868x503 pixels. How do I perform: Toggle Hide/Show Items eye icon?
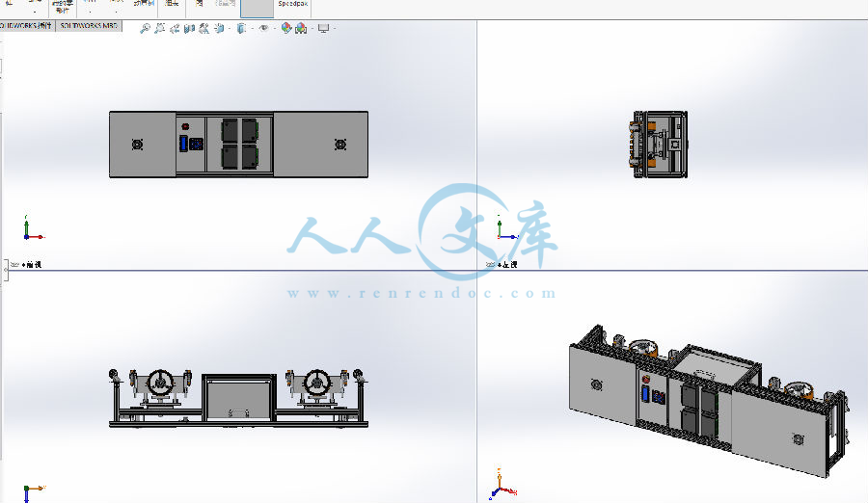pyautogui.click(x=263, y=28)
